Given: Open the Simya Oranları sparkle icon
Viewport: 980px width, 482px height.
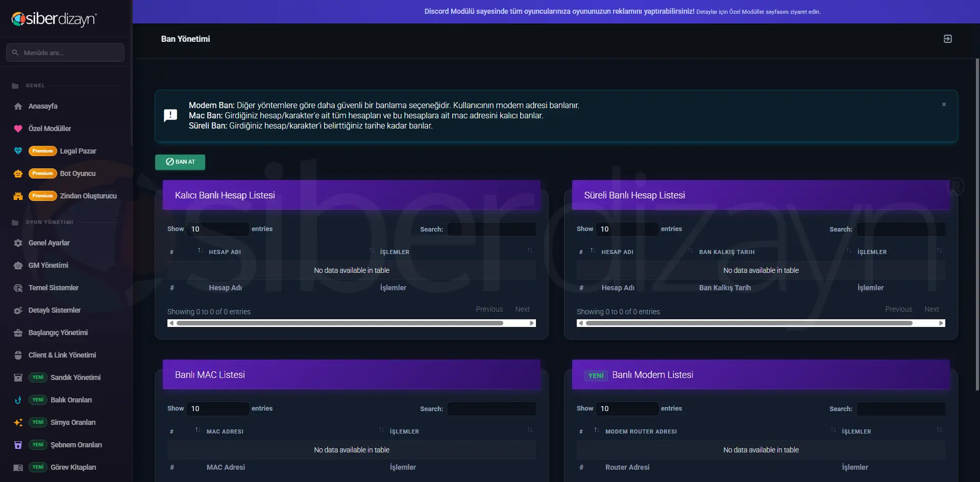Looking at the screenshot, I should point(18,422).
